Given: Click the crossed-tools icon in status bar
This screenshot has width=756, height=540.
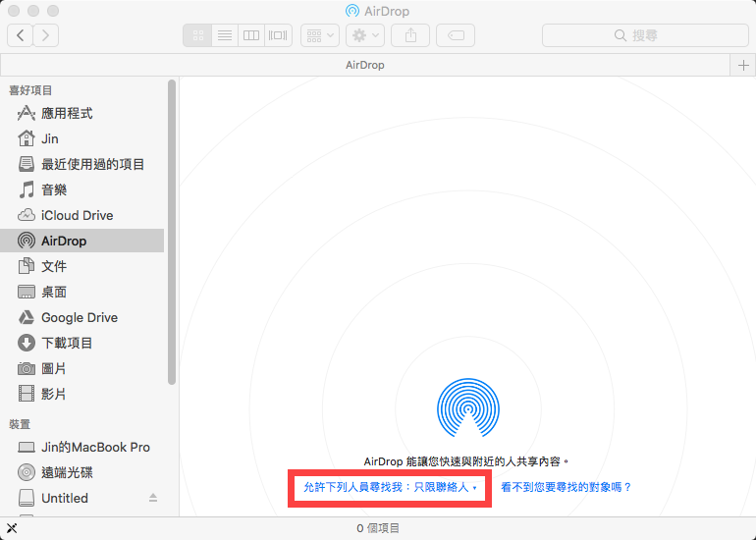Looking at the screenshot, I should 12,528.
